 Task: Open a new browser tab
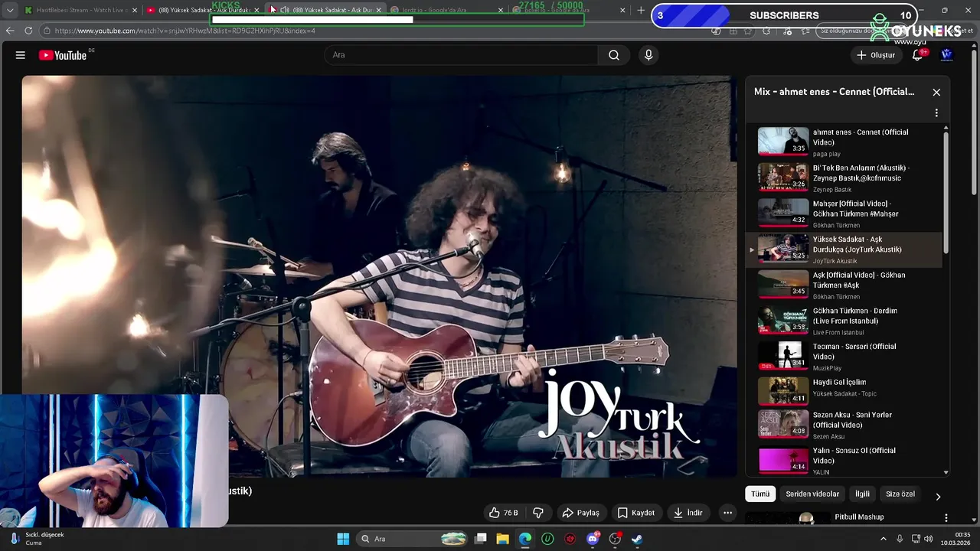coord(641,10)
